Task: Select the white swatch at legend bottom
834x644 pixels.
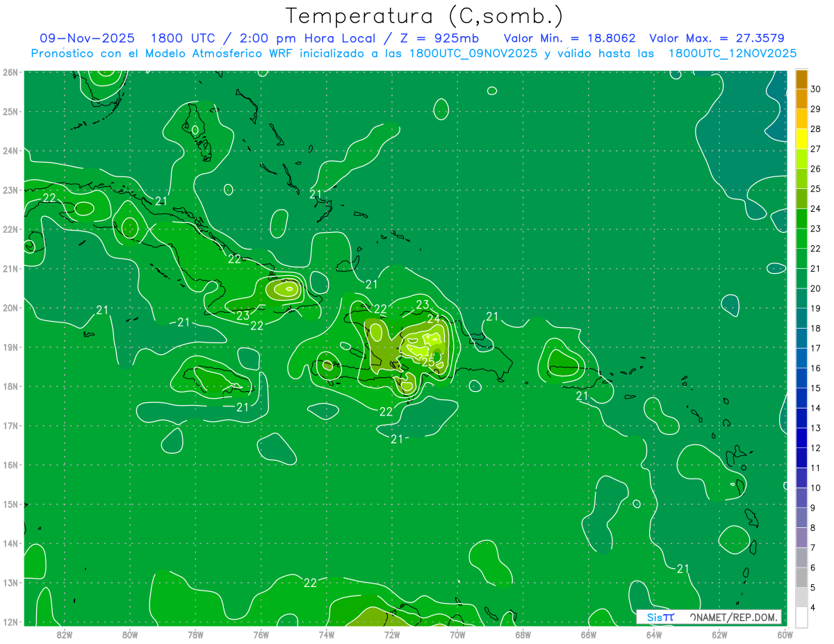Action: coord(801,617)
